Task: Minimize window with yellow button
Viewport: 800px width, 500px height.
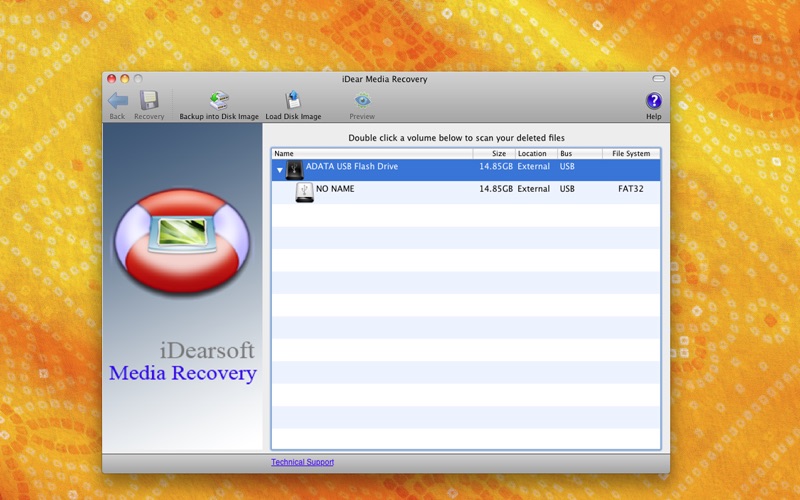Action: click(124, 79)
